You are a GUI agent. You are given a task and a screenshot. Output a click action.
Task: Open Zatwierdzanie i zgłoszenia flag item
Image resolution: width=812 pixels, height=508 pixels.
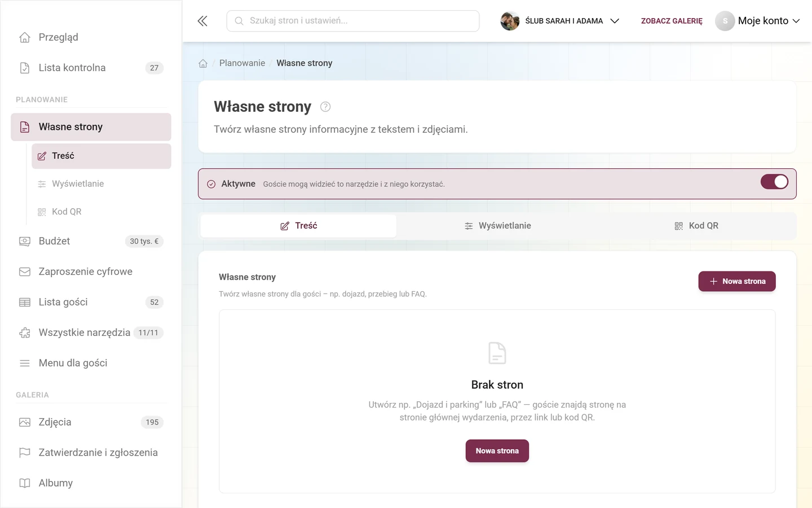[91, 453]
